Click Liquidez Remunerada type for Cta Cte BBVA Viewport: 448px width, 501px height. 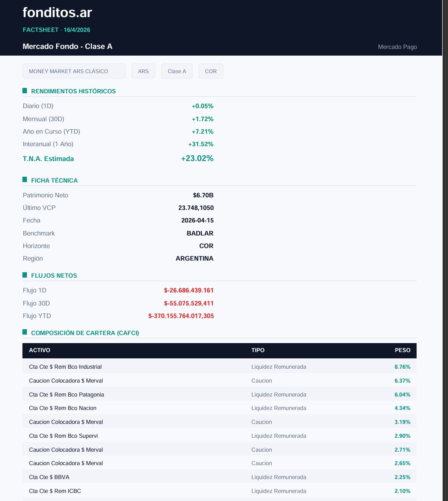(x=278, y=477)
